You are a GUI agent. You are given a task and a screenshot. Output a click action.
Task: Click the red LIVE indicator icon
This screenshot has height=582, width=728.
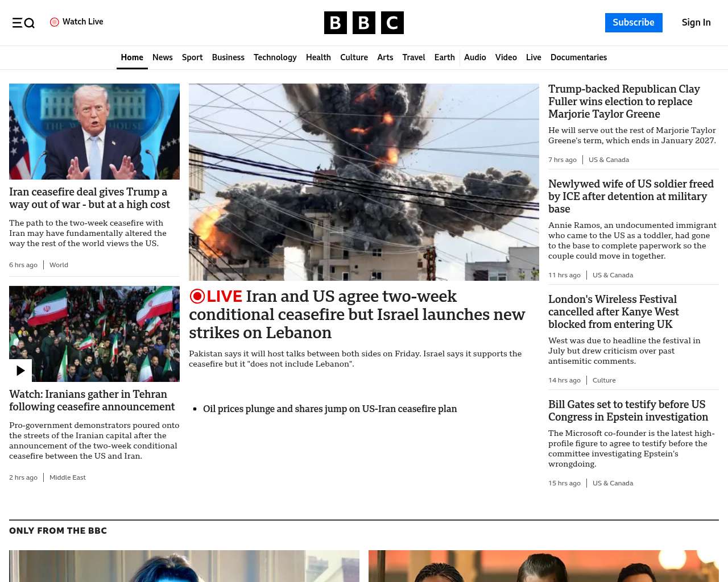197,296
